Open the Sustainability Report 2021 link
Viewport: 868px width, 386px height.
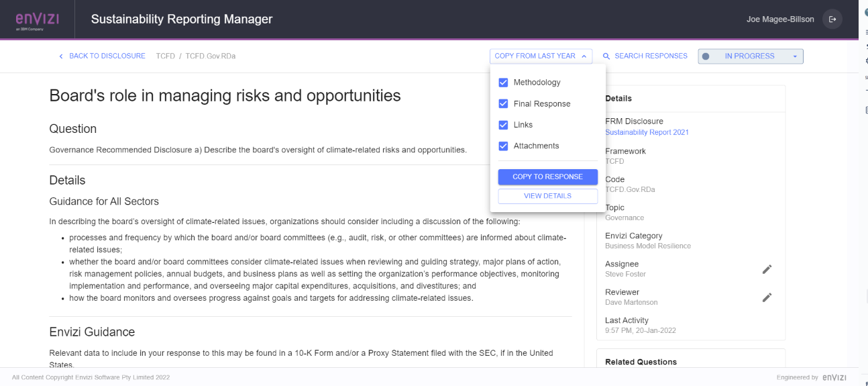647,132
